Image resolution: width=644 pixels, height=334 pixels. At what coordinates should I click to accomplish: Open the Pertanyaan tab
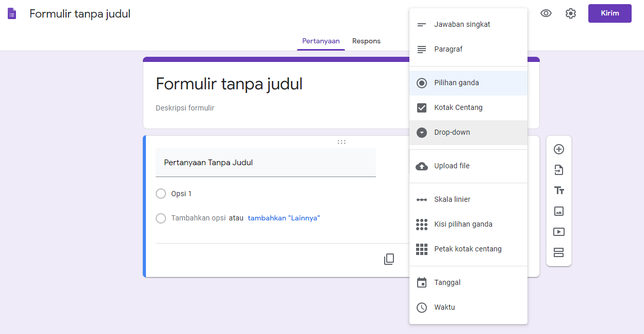[x=321, y=41]
